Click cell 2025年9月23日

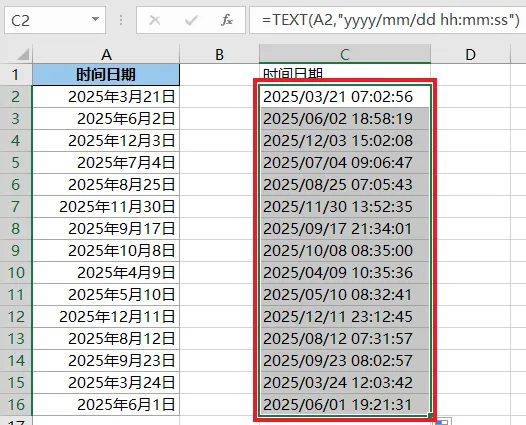pyautogui.click(x=106, y=361)
